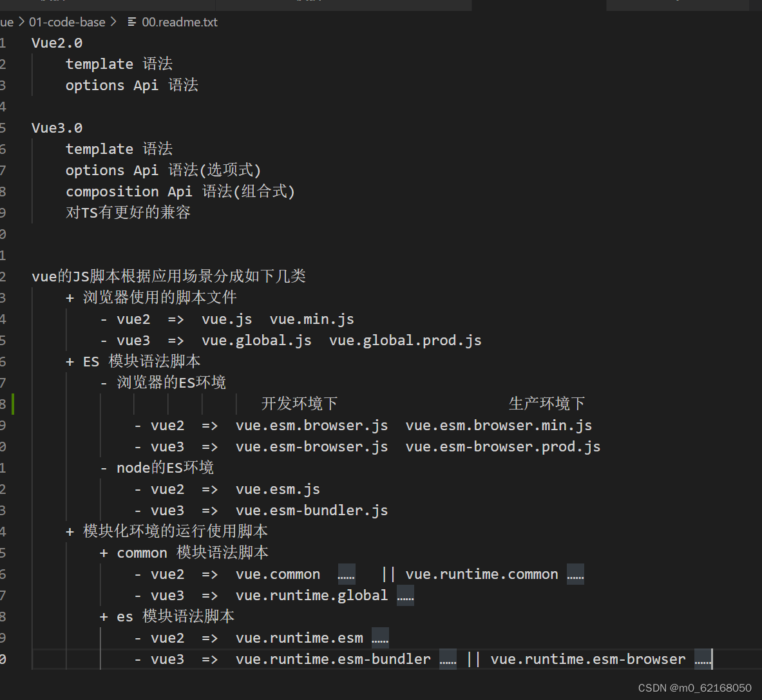Click the word vue.esm-bundler.js
This screenshot has height=700, width=762.
pyautogui.click(x=312, y=511)
